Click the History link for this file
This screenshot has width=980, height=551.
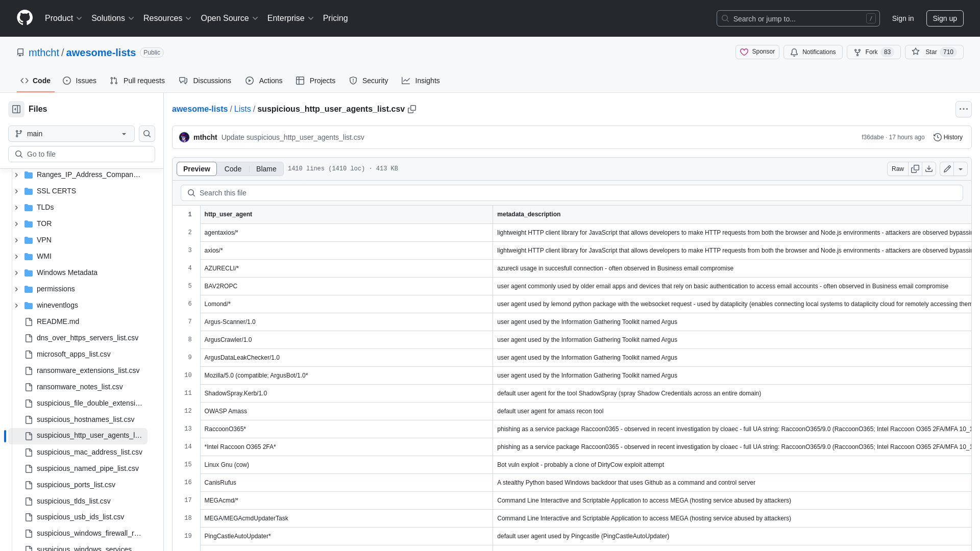point(948,137)
